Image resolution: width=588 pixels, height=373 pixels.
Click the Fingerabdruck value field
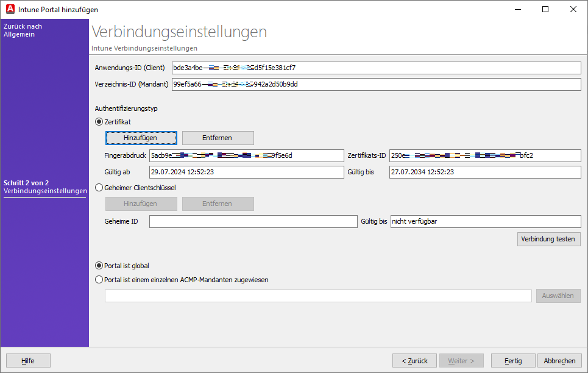[x=247, y=155]
